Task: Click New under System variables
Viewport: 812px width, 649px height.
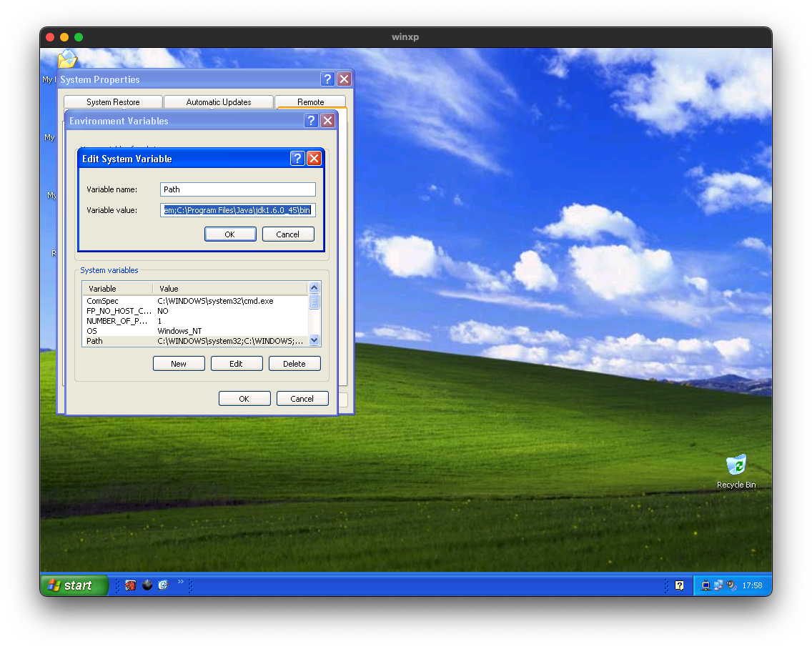Action: tap(179, 364)
